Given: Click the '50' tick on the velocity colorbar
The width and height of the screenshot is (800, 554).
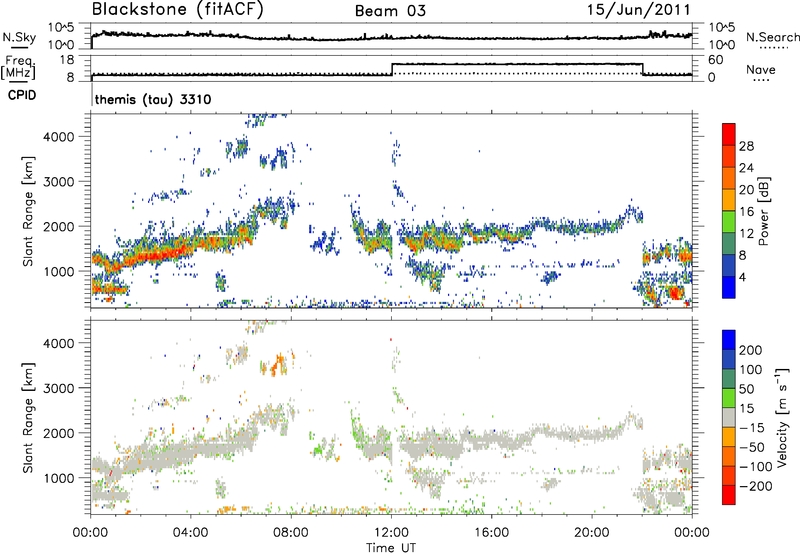Looking at the screenshot, I should point(747,389).
